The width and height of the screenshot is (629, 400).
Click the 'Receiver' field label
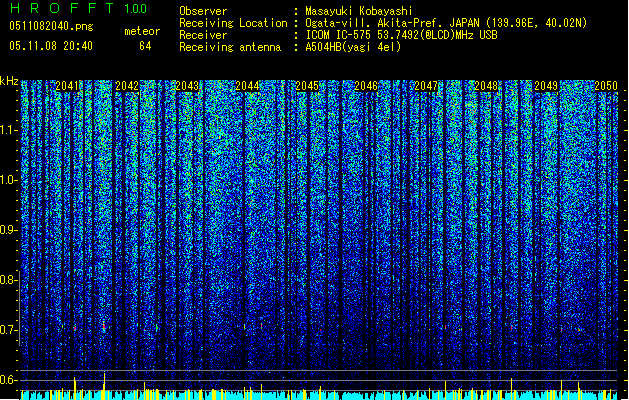[203, 35]
